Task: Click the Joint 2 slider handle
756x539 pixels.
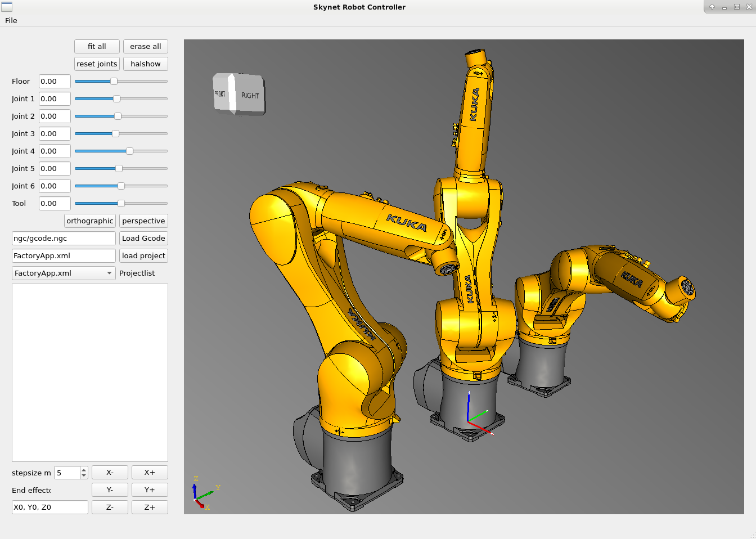Action: coord(118,116)
